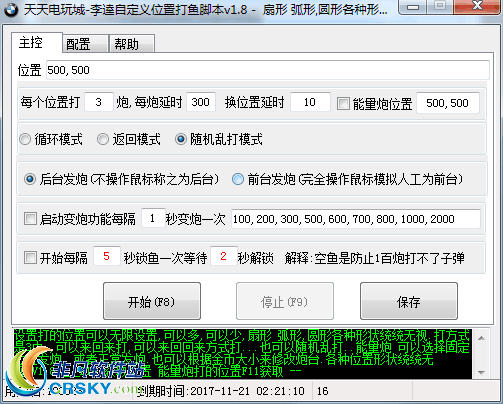Click the 保存 save button
The image size is (503, 404).
point(409,301)
